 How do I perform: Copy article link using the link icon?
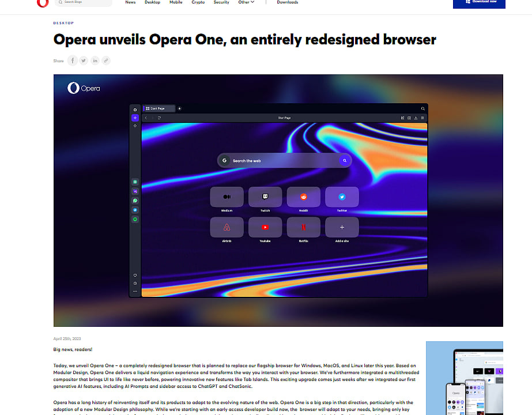pos(105,61)
